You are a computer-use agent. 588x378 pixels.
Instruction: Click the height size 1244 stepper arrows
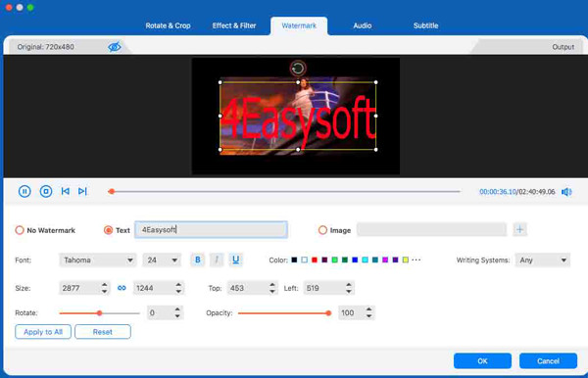[178, 288]
